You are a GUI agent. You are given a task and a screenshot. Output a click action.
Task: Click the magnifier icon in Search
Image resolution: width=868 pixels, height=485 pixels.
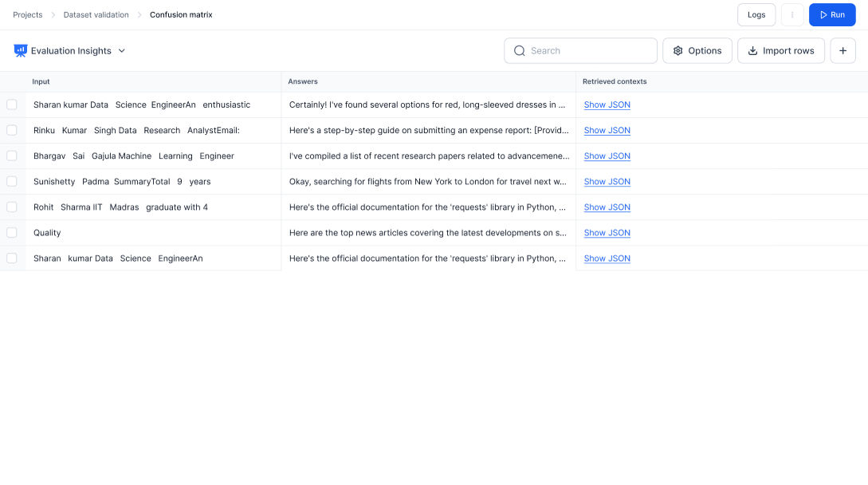pos(519,51)
